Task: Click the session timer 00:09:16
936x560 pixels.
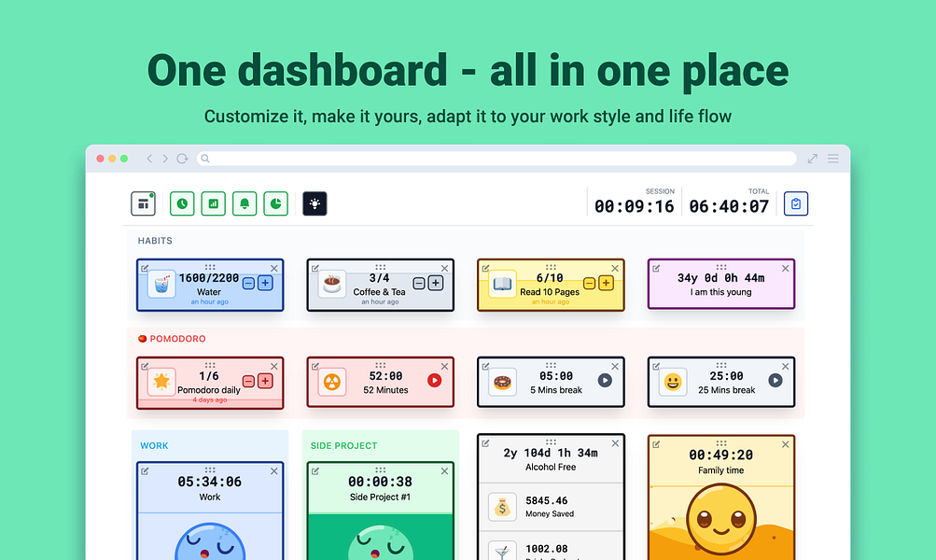Action: [x=634, y=206]
